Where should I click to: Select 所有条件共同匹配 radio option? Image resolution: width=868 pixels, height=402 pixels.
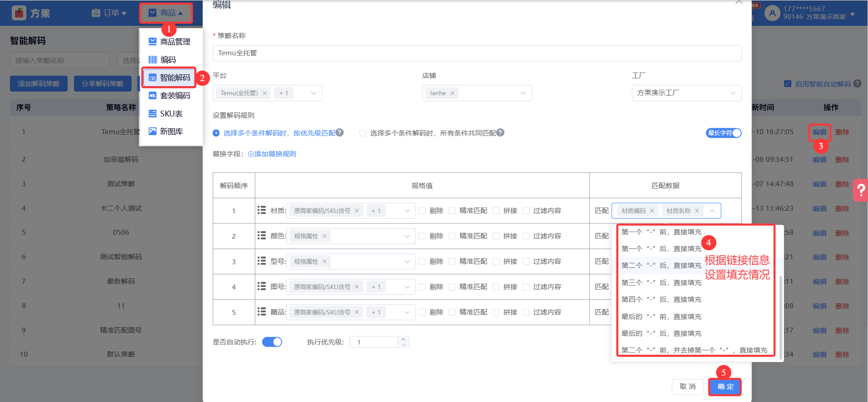363,133
